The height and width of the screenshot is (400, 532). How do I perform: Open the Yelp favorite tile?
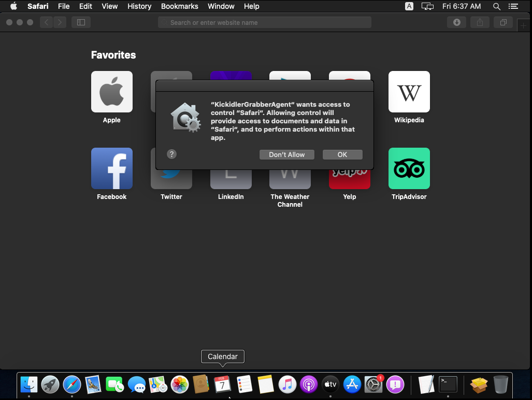[350, 179]
